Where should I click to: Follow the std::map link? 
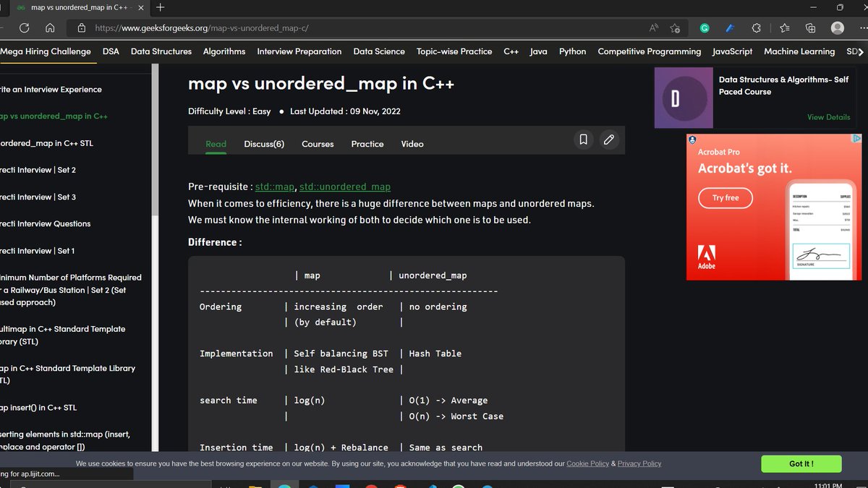coord(275,187)
